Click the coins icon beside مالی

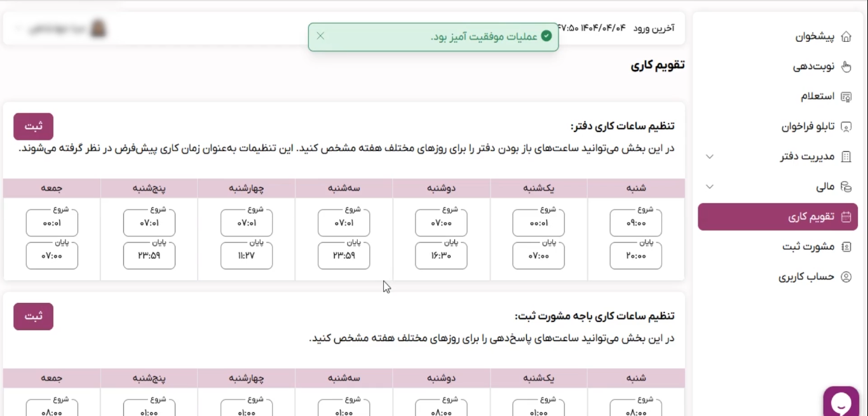coord(846,187)
